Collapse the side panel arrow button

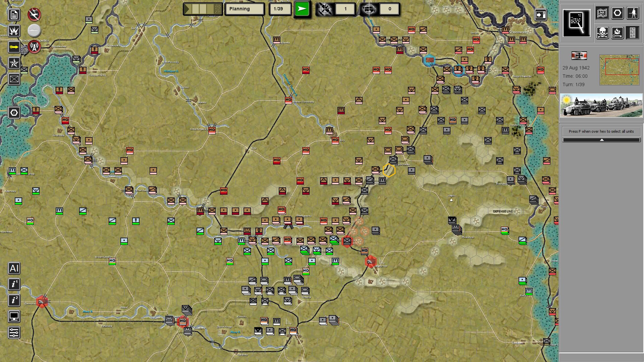[x=541, y=15]
